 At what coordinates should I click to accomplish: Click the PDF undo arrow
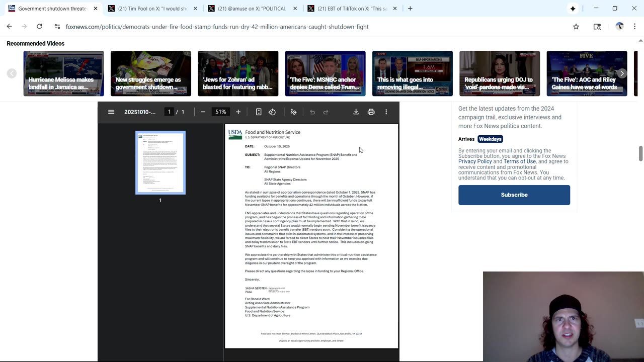coord(312,112)
